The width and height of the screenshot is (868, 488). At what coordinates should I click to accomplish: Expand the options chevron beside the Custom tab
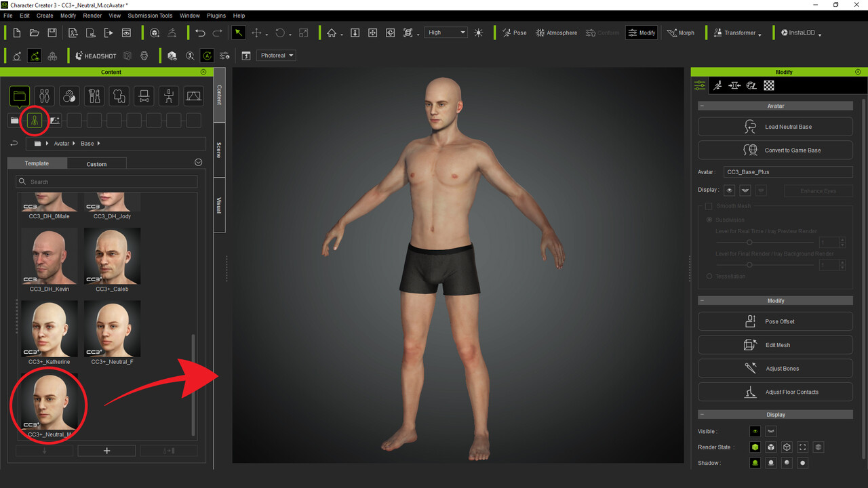tap(199, 163)
